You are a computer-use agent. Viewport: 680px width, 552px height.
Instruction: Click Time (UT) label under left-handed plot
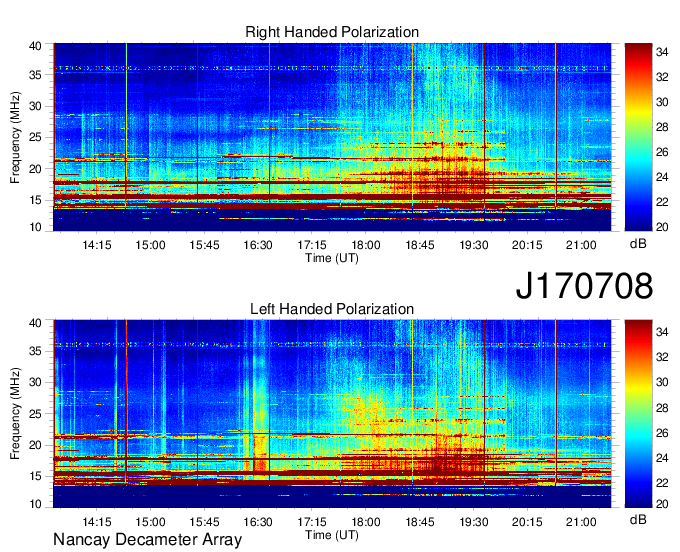(332, 535)
